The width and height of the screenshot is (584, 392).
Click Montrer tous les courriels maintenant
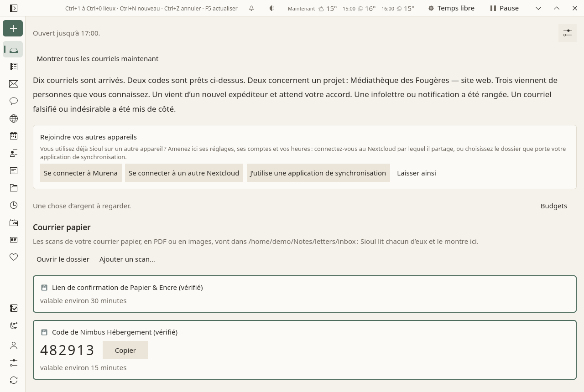(x=98, y=58)
